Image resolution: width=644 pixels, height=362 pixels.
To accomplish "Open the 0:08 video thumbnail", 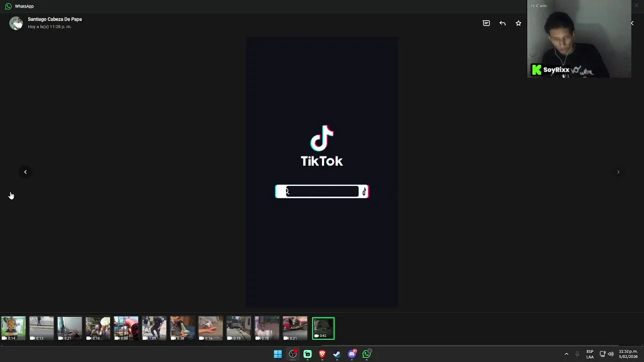I will tap(126, 328).
